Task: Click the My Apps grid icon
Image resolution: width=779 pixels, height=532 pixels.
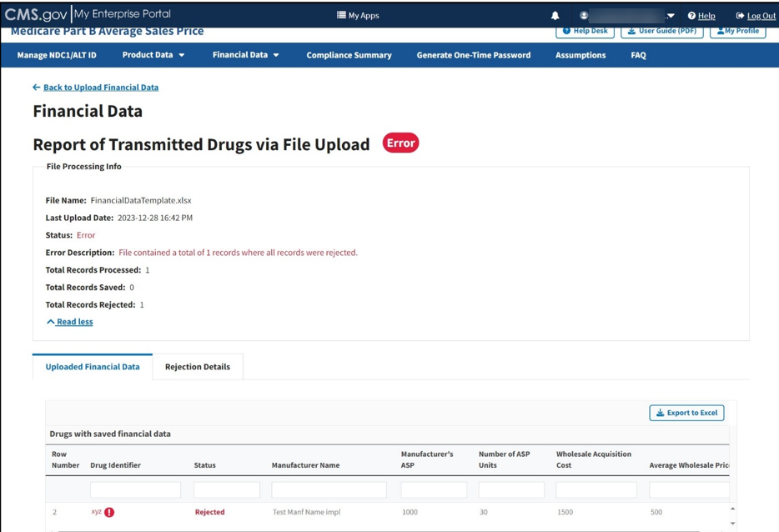Action: [x=341, y=15]
